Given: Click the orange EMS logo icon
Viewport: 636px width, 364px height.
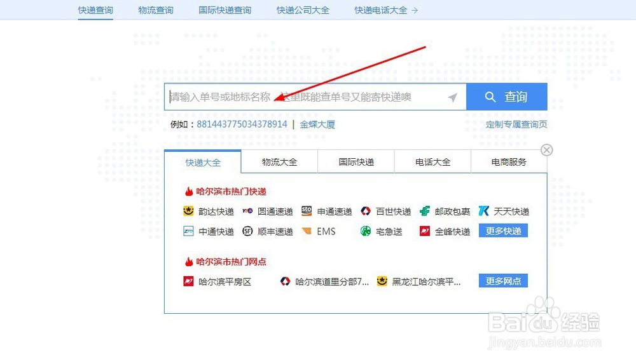Looking at the screenshot, I should click(307, 231).
